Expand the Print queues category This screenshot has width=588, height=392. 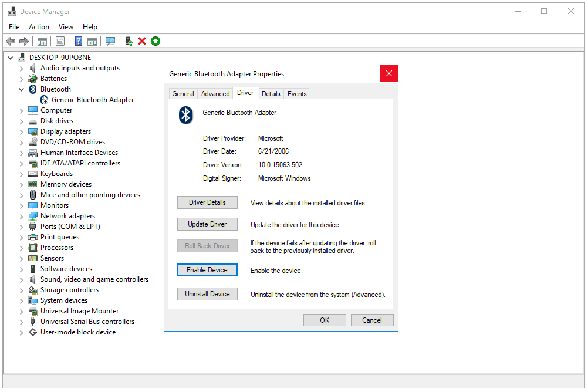[x=22, y=238]
